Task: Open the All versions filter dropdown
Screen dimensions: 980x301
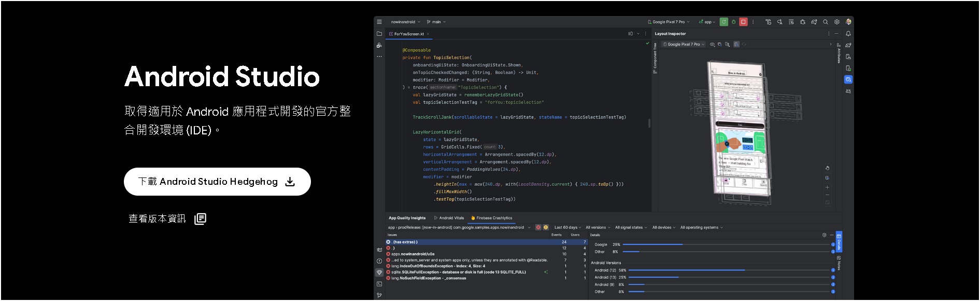Action: (x=598, y=227)
